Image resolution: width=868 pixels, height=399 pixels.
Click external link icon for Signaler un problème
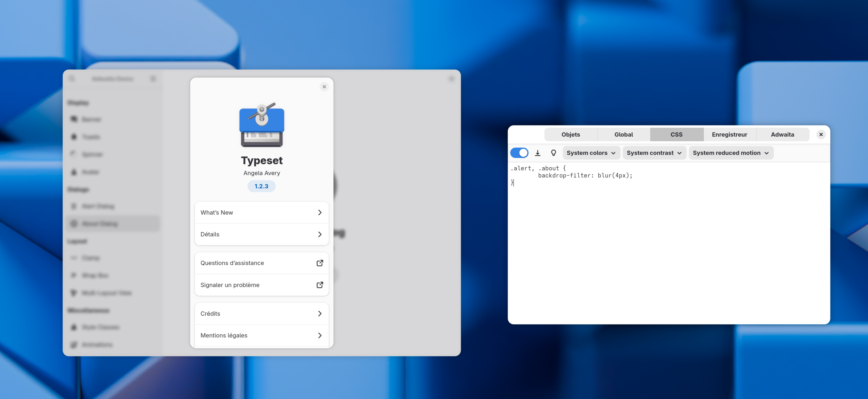(319, 285)
